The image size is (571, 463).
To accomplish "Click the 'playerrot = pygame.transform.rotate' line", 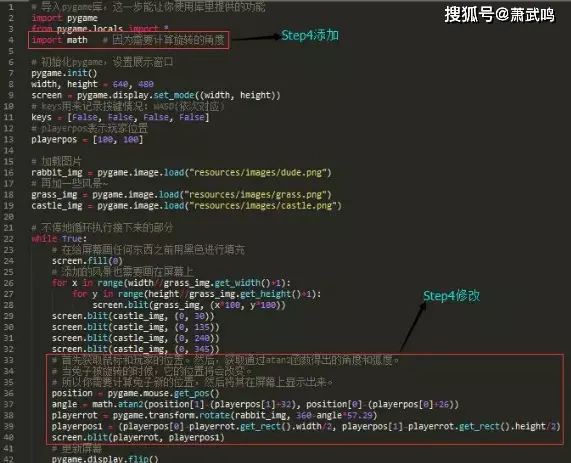I will tap(214, 415).
